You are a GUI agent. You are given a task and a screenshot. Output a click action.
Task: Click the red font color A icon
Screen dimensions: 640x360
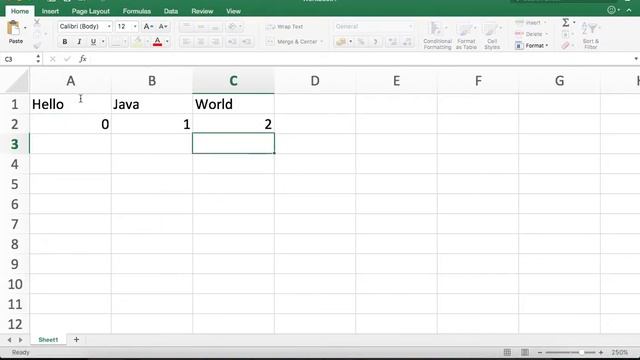coord(158,42)
